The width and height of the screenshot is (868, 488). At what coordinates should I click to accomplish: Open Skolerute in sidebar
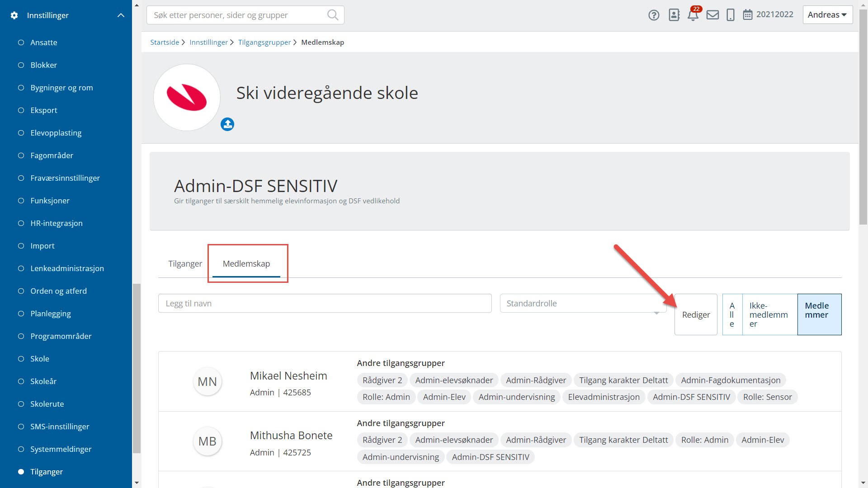pos(47,404)
